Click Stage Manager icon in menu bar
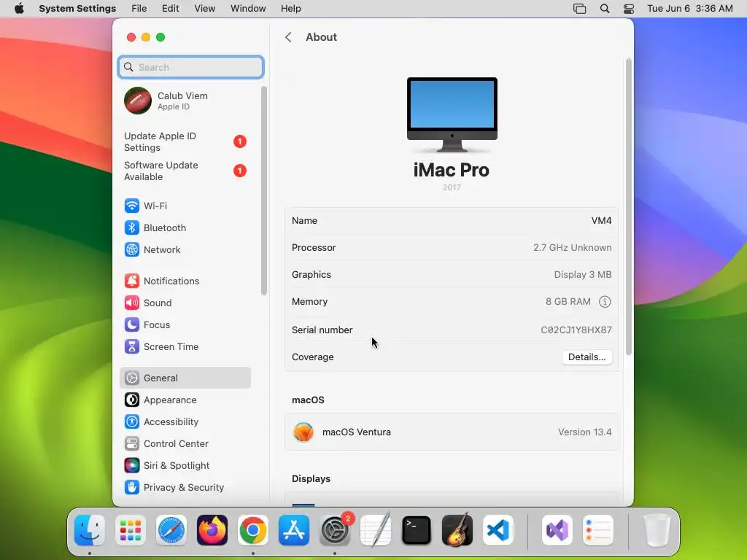The height and width of the screenshot is (560, 747). point(579,9)
